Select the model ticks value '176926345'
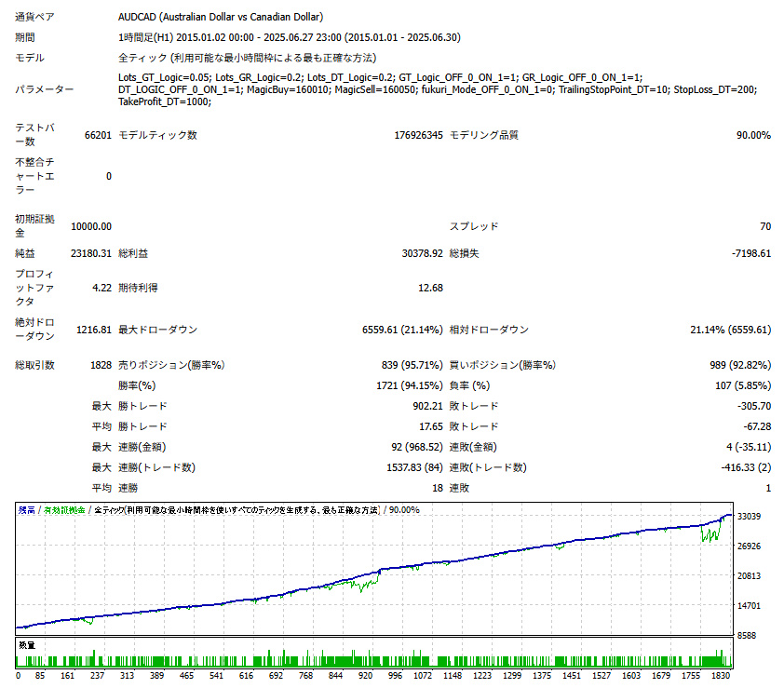The height and width of the screenshot is (688, 784). (x=418, y=135)
